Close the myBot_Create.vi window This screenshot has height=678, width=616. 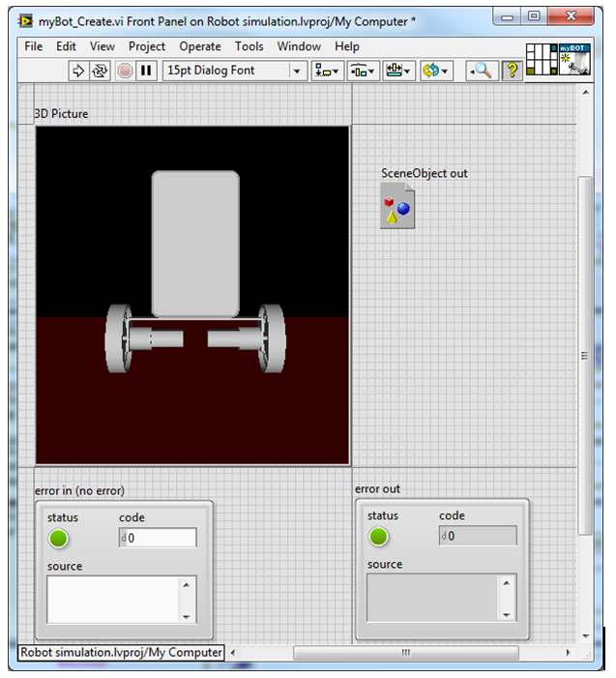(572, 16)
